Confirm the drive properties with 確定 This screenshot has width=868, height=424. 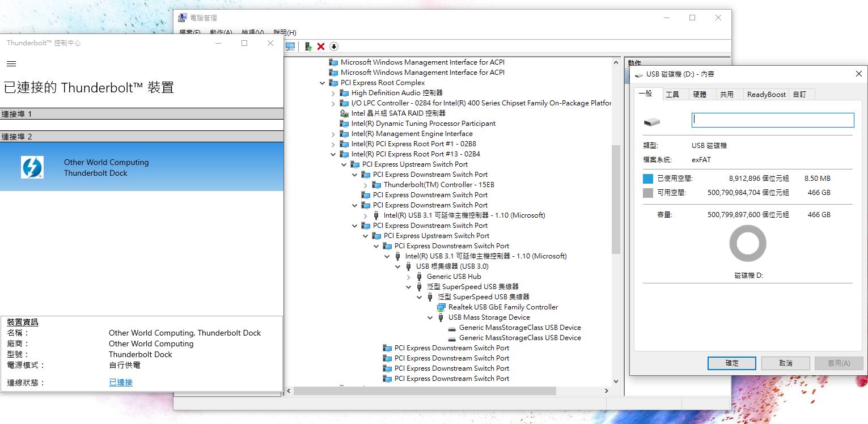[732, 363]
